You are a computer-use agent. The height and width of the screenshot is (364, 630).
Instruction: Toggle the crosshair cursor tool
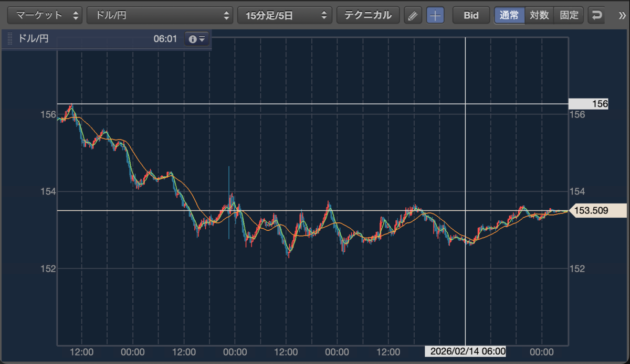point(435,15)
